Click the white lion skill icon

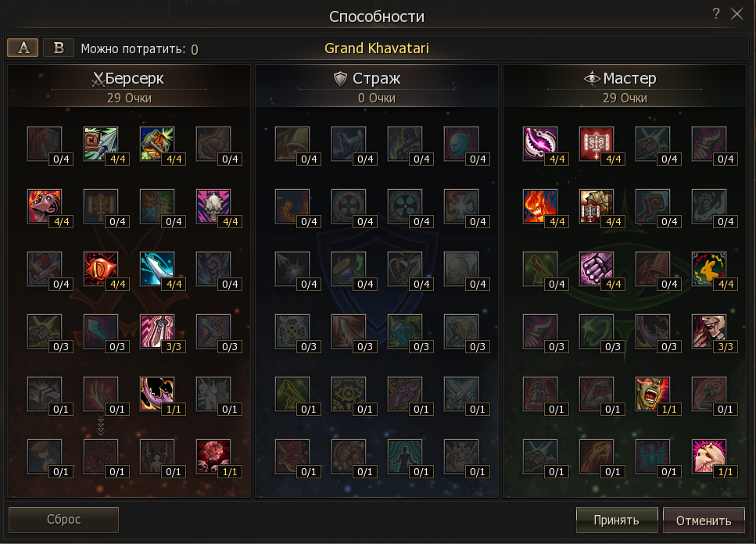(x=709, y=456)
